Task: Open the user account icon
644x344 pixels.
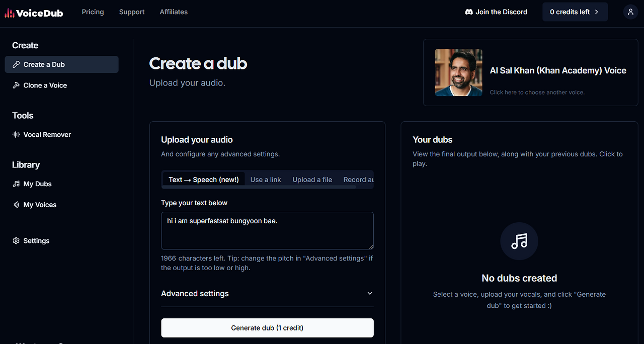Action: [630, 12]
